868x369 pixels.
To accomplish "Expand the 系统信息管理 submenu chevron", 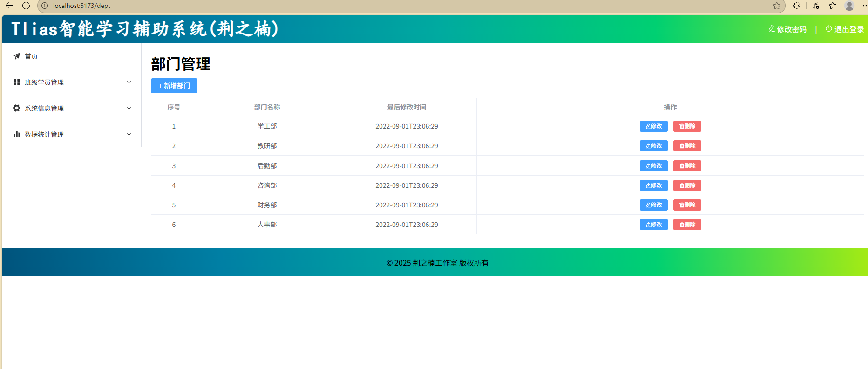I will tap(129, 109).
